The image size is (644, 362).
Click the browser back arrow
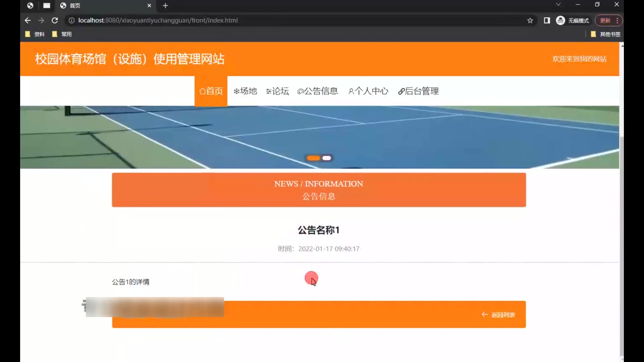click(28, 20)
